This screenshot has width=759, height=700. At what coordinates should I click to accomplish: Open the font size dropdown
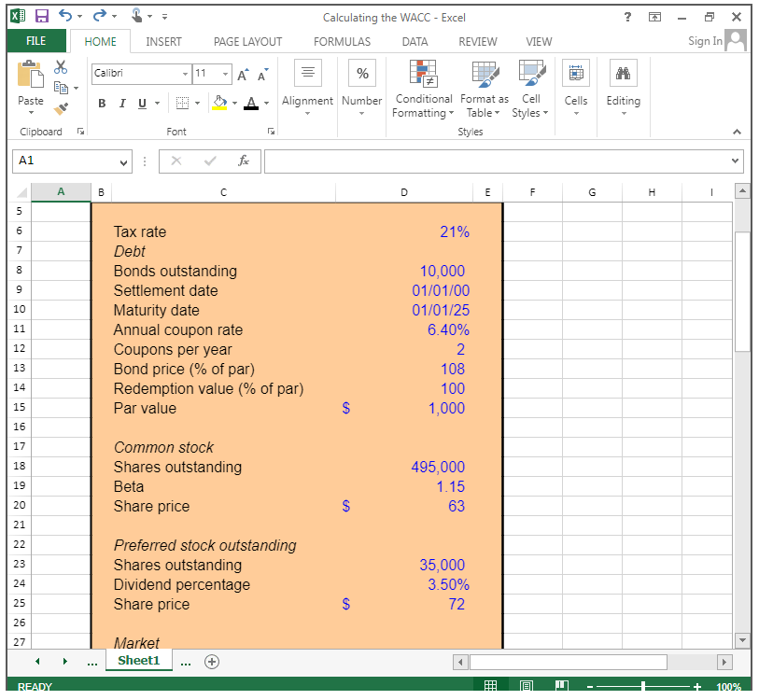click(225, 74)
